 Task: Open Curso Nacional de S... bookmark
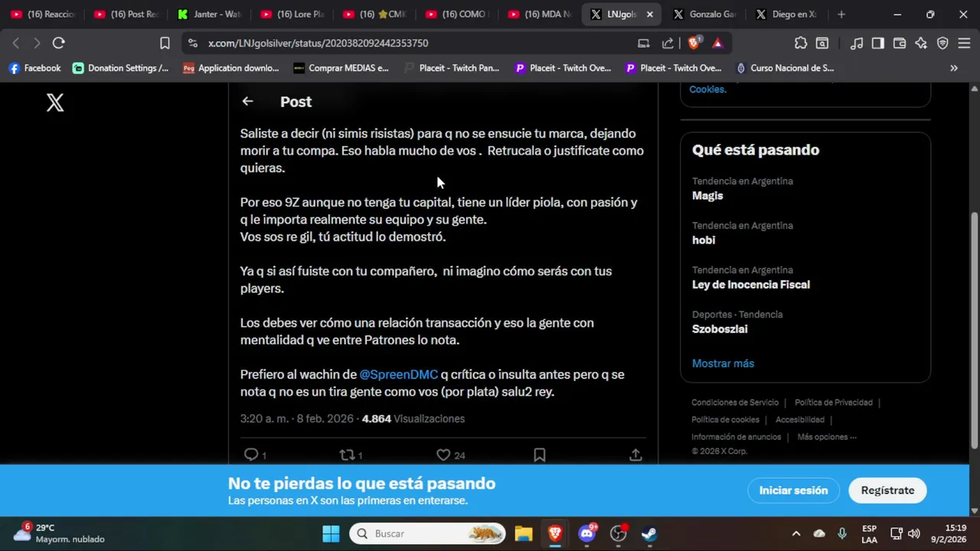pyautogui.click(x=784, y=68)
